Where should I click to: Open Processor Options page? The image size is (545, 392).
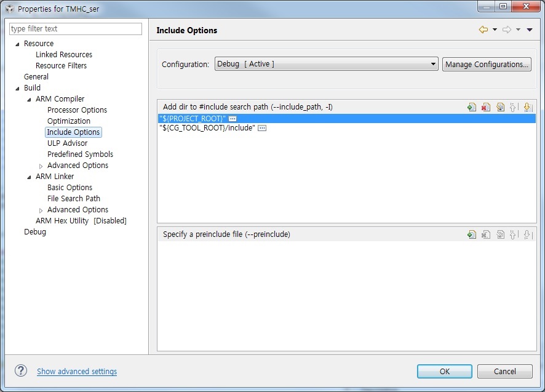pos(77,110)
